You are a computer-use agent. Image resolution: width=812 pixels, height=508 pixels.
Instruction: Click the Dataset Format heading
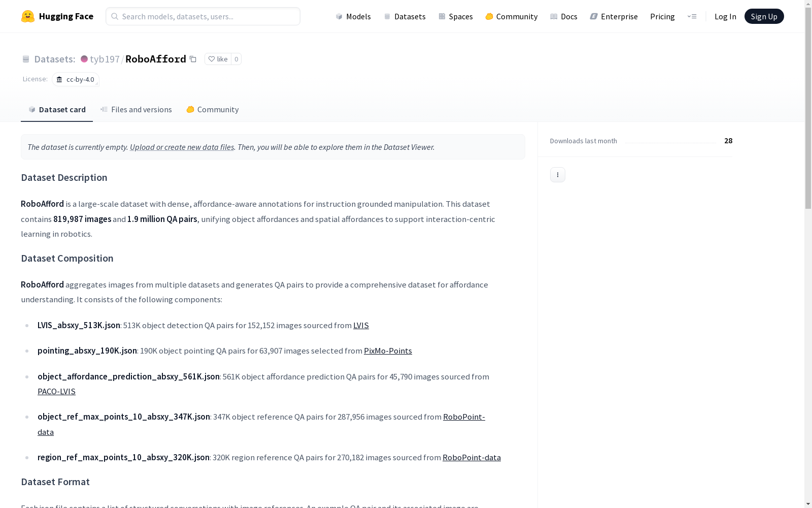click(x=55, y=482)
